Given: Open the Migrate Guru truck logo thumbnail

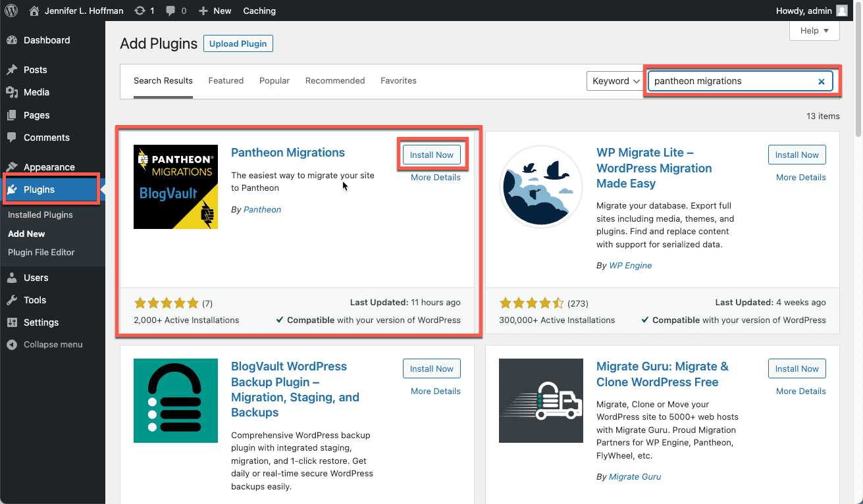Looking at the screenshot, I should click(541, 401).
